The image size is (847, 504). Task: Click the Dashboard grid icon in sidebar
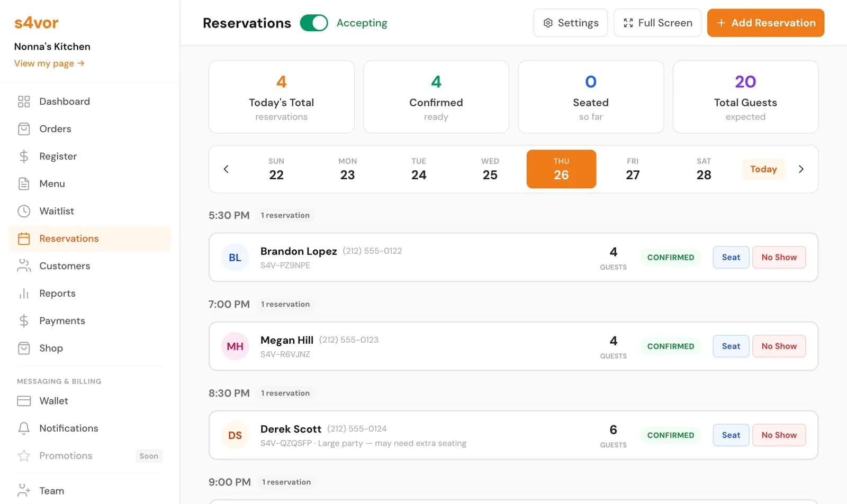tap(24, 102)
